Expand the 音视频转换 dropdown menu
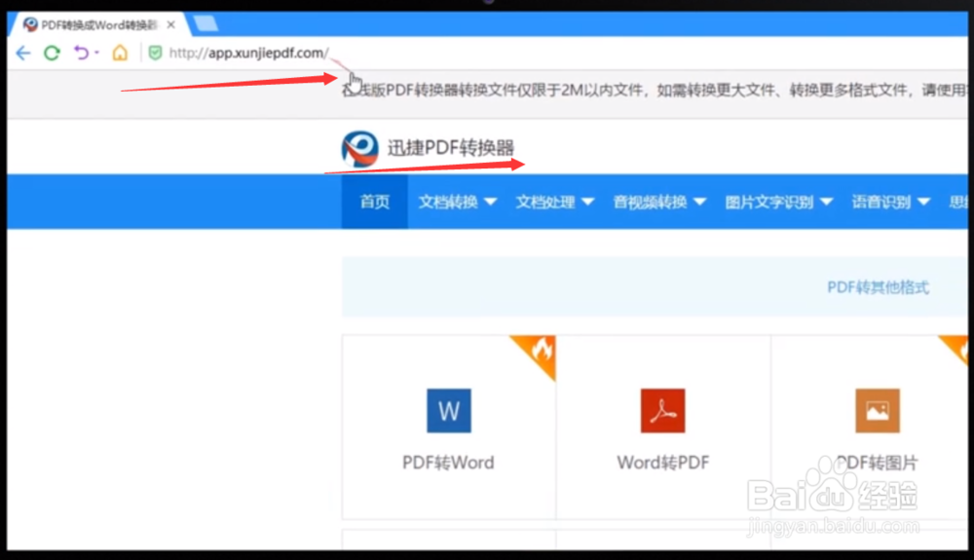This screenshot has width=974, height=560. 659,202
